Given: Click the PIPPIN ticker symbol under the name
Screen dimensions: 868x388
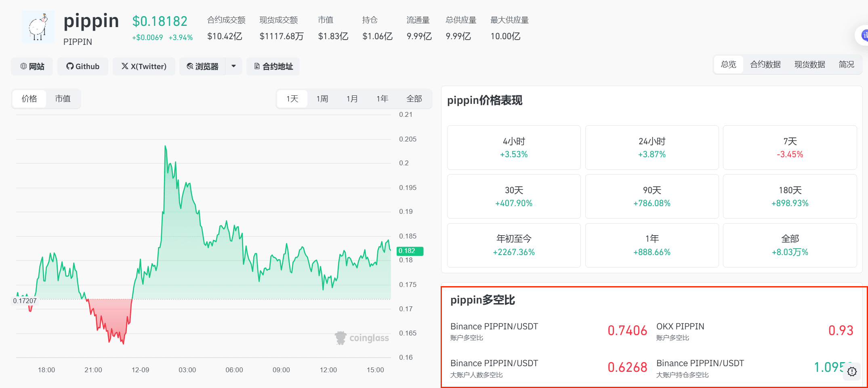Looking at the screenshot, I should [x=78, y=42].
